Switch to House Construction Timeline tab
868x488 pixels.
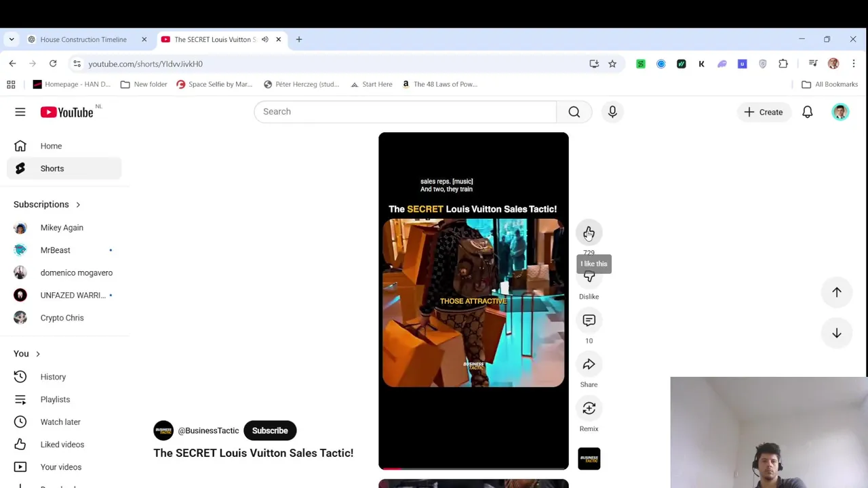(83, 39)
